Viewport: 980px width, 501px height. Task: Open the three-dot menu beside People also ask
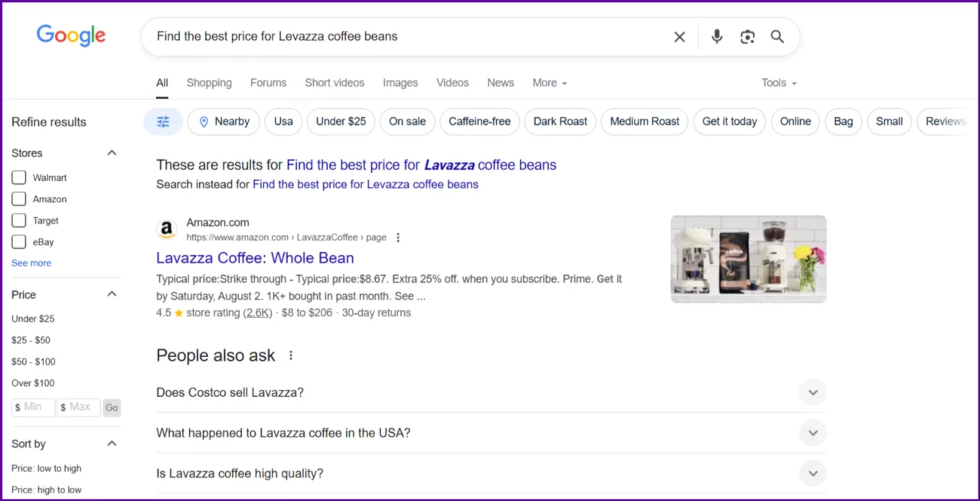[290, 355]
